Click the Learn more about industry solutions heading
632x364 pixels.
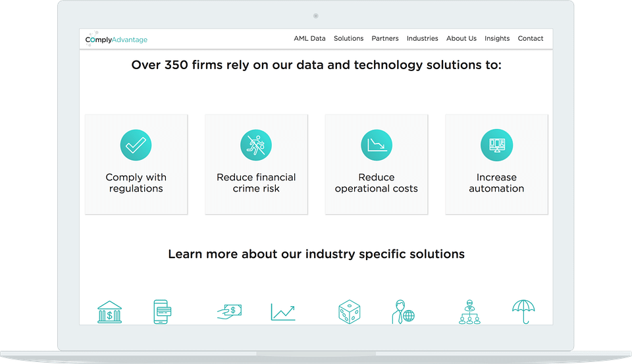click(317, 254)
